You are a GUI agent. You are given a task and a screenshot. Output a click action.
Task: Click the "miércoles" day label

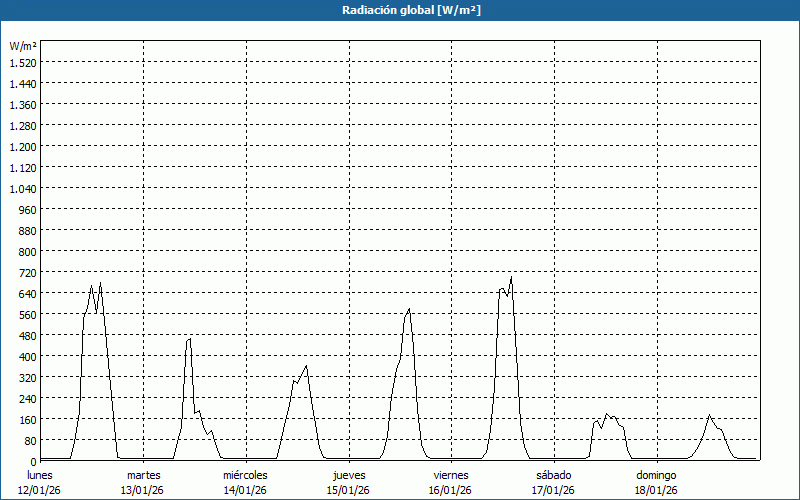[245, 475]
